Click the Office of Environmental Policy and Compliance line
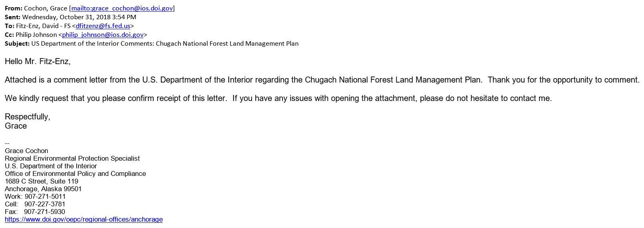 pyautogui.click(x=75, y=174)
